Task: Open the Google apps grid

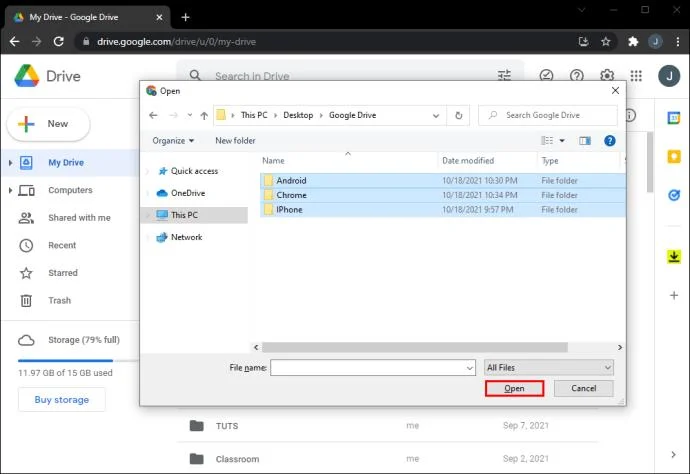Action: (636, 76)
